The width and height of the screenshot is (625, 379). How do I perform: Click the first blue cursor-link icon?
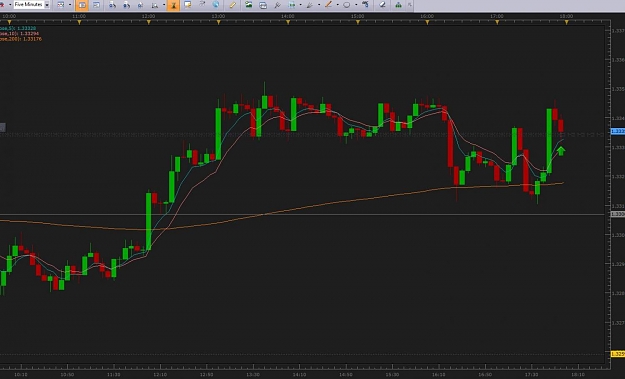pos(112,5)
